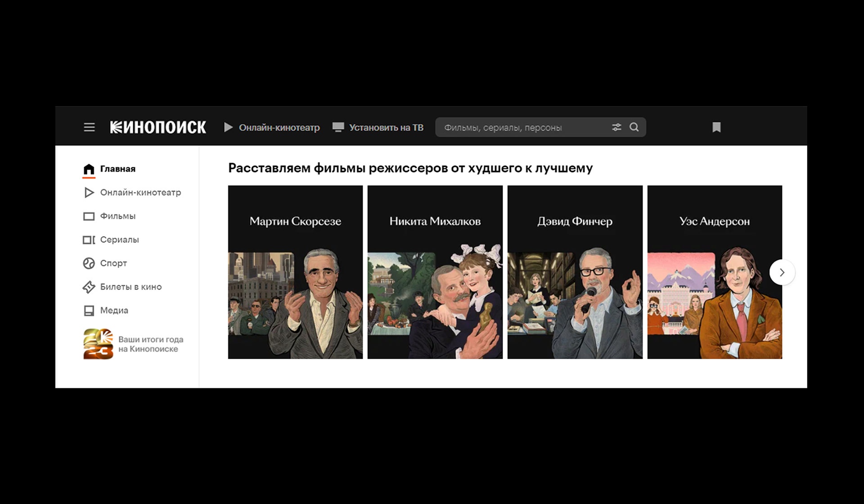Click the Кинопоиск logo

(x=158, y=127)
